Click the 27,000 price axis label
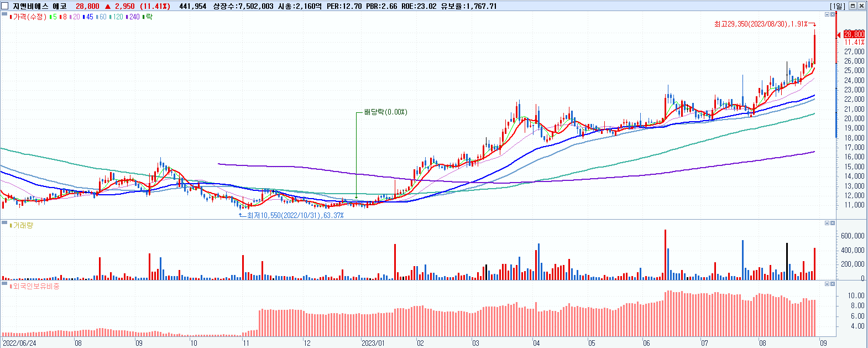The height and width of the screenshot is (348, 868). (x=854, y=52)
